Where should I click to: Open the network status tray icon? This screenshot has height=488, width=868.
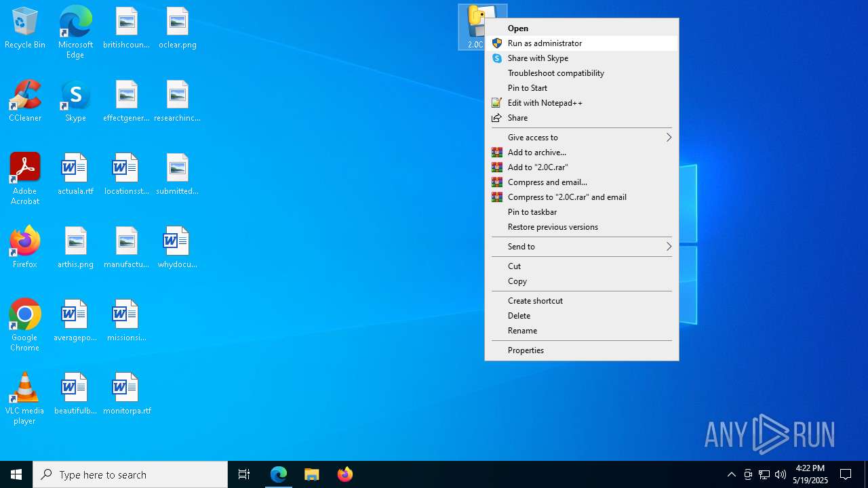click(764, 474)
